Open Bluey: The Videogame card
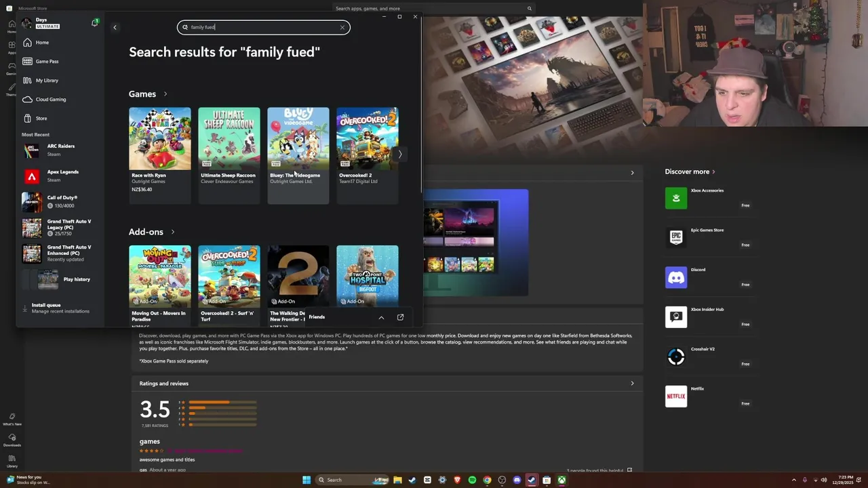This screenshot has width=868, height=488. coord(298,155)
